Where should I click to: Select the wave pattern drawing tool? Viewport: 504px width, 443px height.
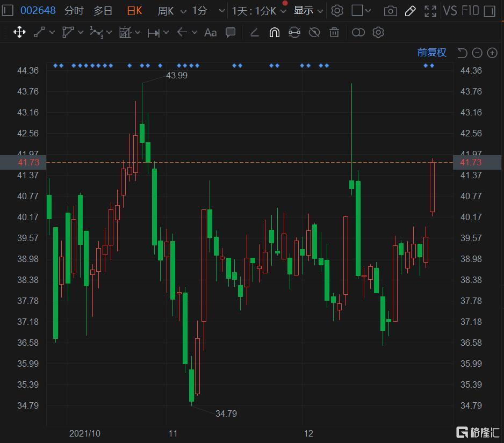[x=96, y=32]
